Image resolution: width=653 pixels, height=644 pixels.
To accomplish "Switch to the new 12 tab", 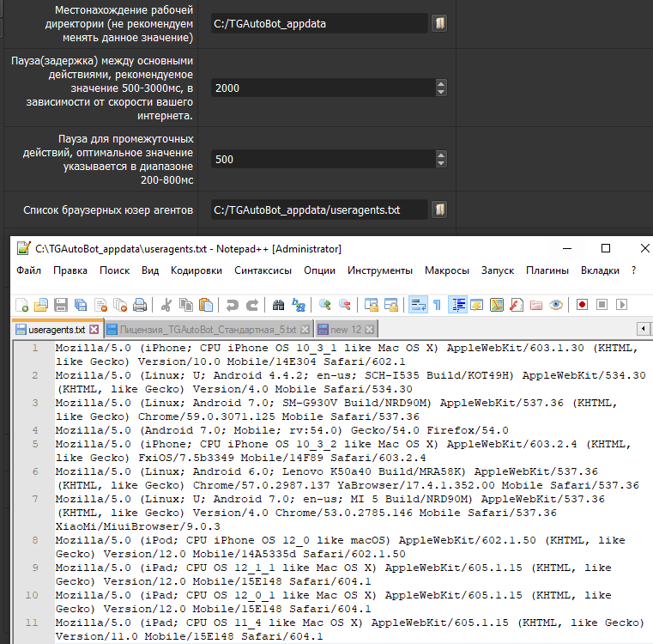I will 346,329.
